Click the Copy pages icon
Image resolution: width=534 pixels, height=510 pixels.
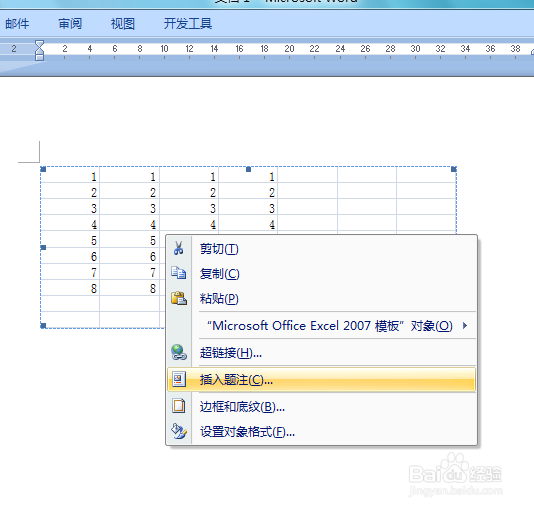pos(178,273)
